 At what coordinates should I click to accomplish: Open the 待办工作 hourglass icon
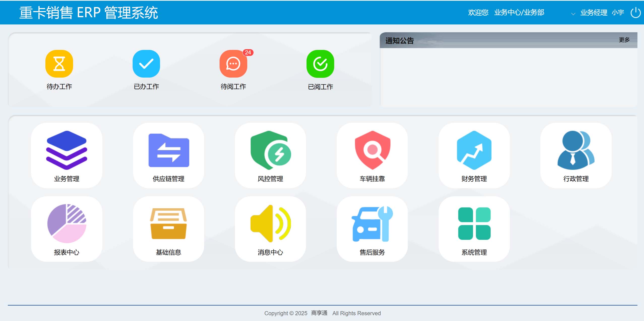[x=59, y=64]
